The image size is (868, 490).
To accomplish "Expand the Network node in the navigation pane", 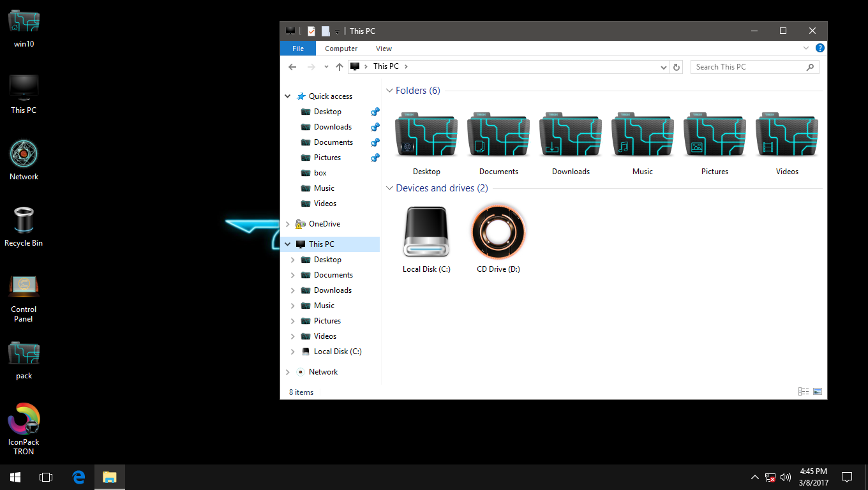I will 288,372.
